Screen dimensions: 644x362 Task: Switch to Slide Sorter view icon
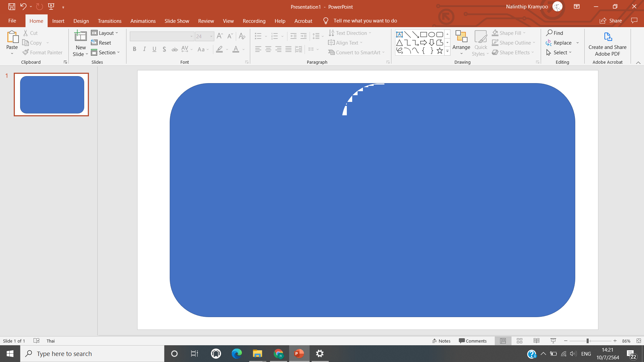point(520,341)
